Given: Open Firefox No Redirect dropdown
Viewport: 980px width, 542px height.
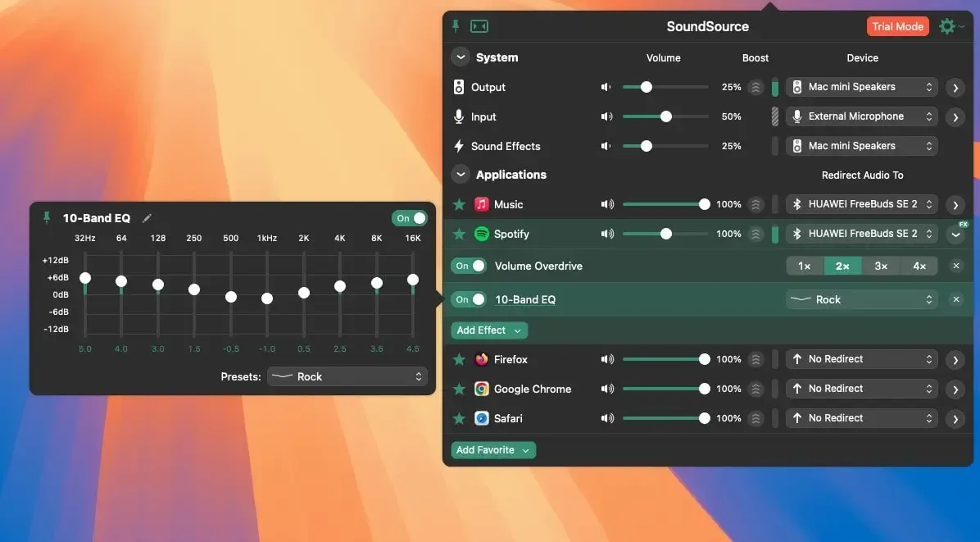Looking at the screenshot, I should (862, 359).
